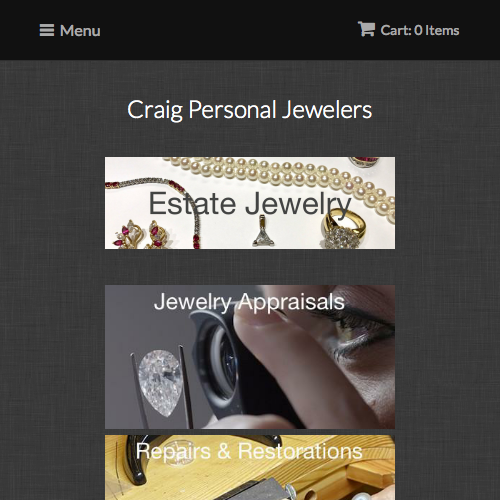This screenshot has width=500, height=500.
Task: Open Repairs & Restorations banner
Action: pyautogui.click(x=250, y=467)
